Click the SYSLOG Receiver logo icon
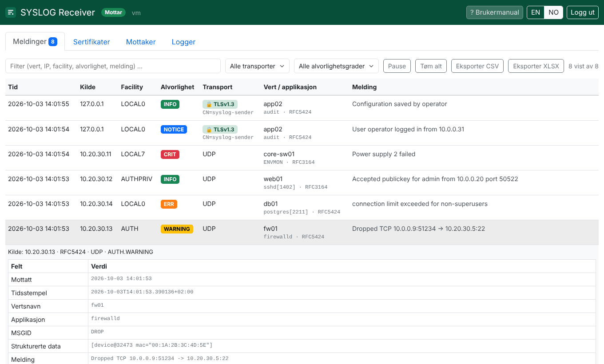604x364 pixels. coord(11,12)
